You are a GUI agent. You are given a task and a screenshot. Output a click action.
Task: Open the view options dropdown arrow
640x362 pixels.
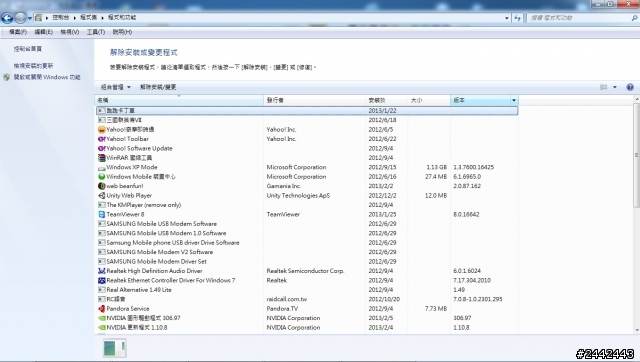[x=615, y=87]
